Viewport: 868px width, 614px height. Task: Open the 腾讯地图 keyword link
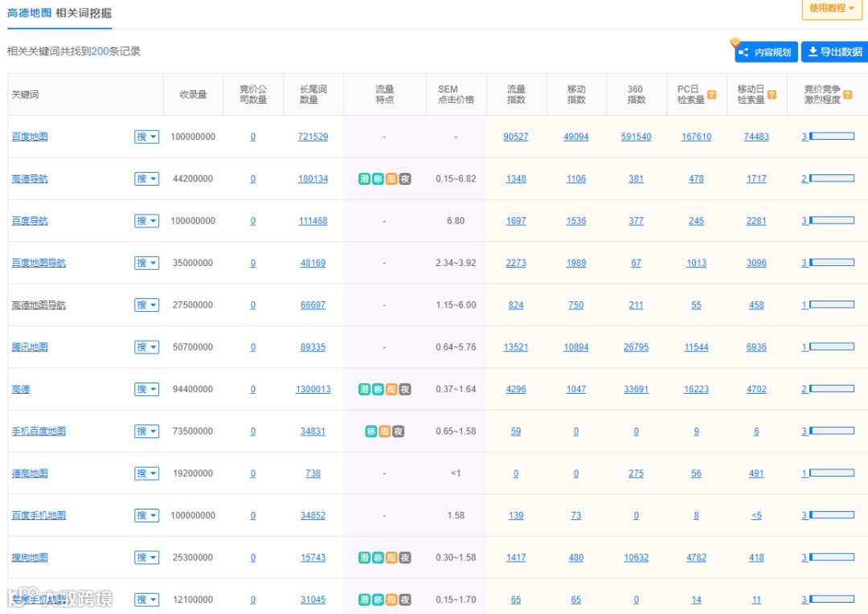(30, 347)
